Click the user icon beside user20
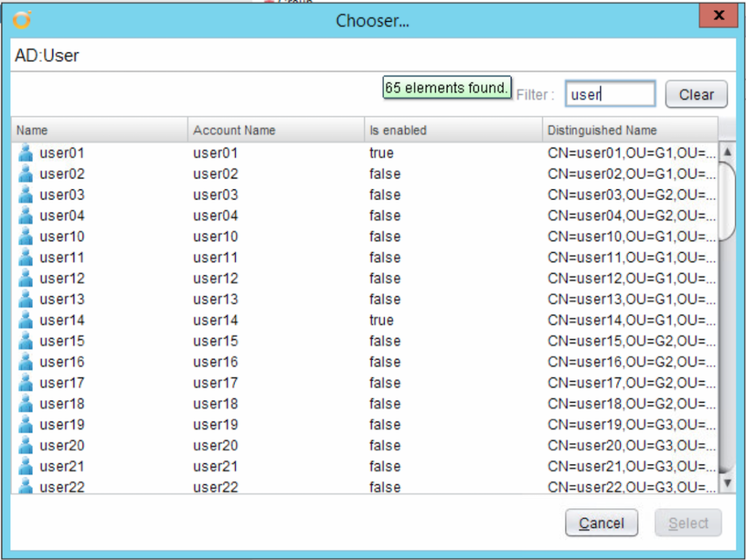Image resolution: width=746 pixels, height=560 pixels. (25, 446)
